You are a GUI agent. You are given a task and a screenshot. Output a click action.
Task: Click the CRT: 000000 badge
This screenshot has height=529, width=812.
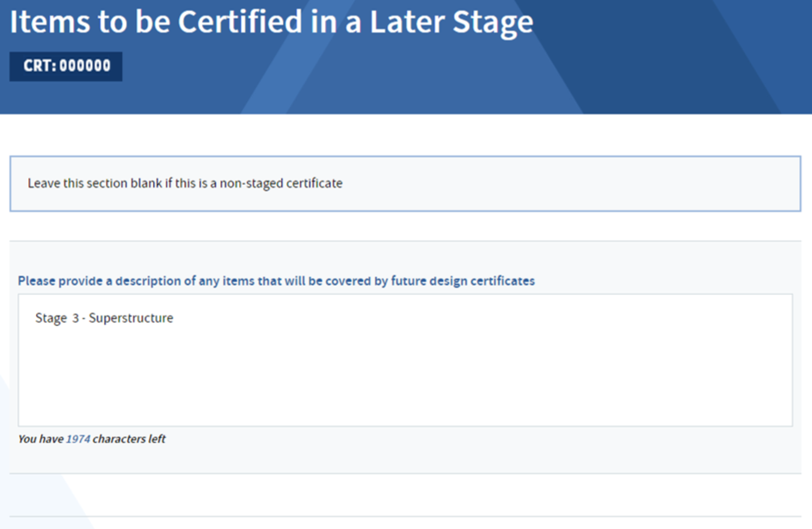pyautogui.click(x=65, y=66)
